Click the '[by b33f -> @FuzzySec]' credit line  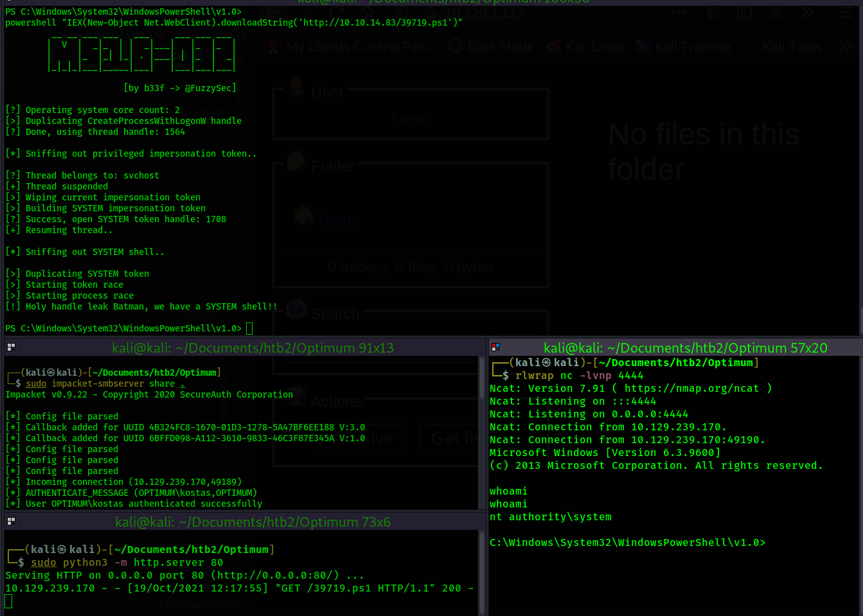tap(180, 88)
